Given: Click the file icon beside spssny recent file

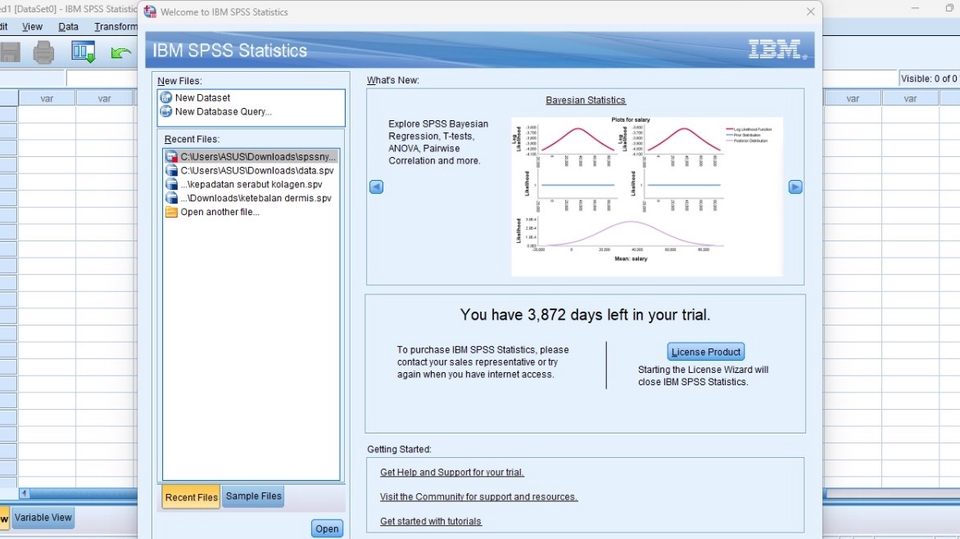Looking at the screenshot, I should [x=172, y=157].
